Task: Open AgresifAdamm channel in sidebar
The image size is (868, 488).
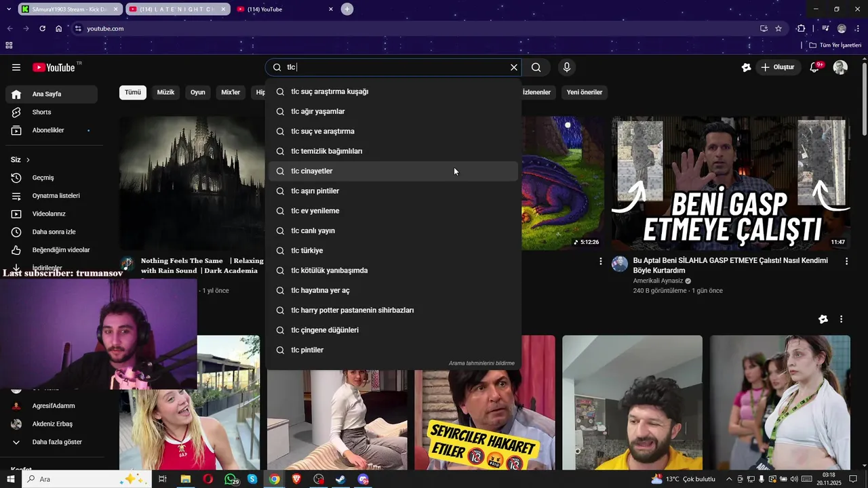Action: (52, 406)
